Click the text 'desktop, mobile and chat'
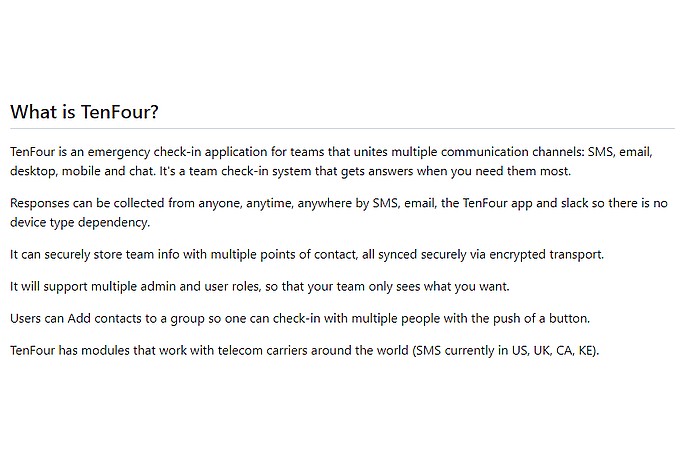690x460 pixels. coord(83,171)
